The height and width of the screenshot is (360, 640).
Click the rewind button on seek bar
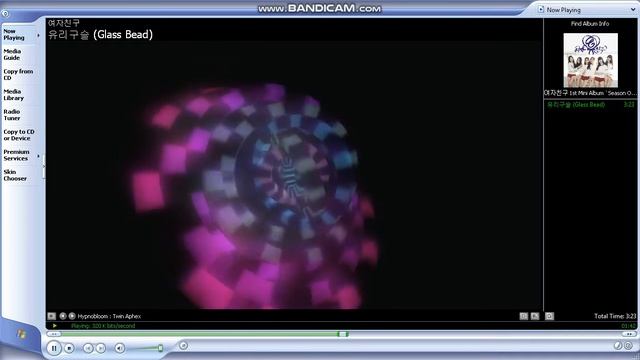pyautogui.click(x=54, y=334)
